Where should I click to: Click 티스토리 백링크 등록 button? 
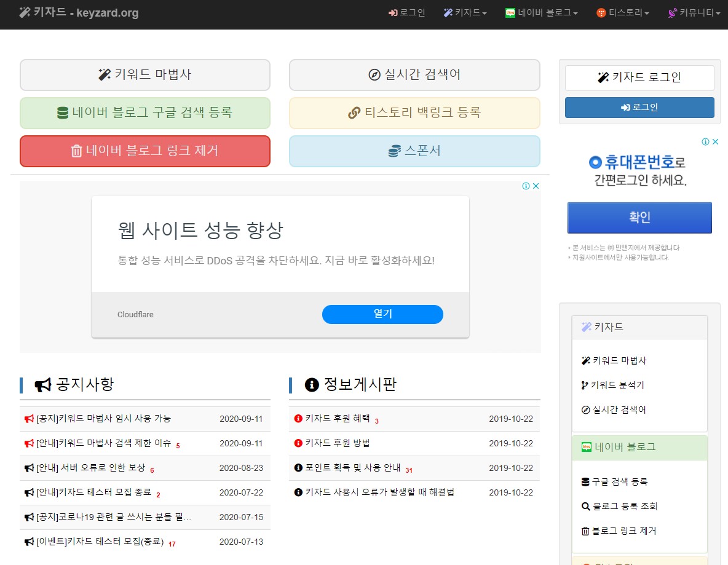(x=414, y=113)
